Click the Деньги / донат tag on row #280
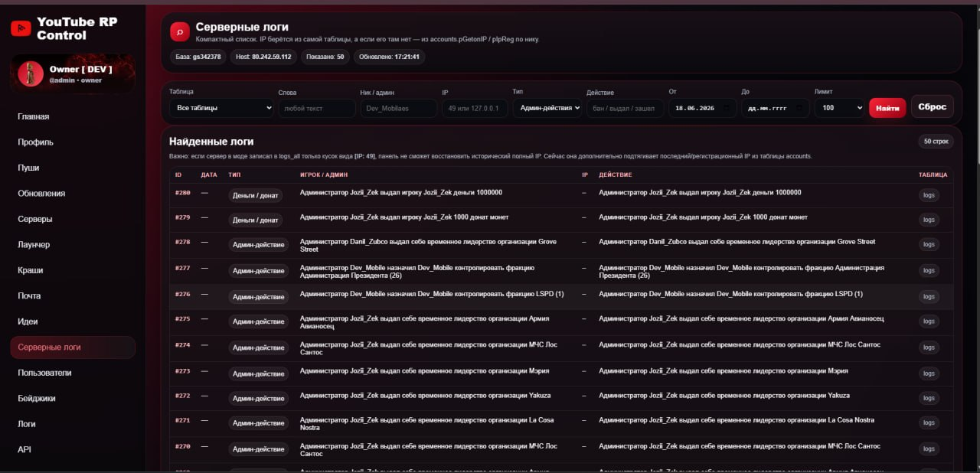 pos(256,196)
